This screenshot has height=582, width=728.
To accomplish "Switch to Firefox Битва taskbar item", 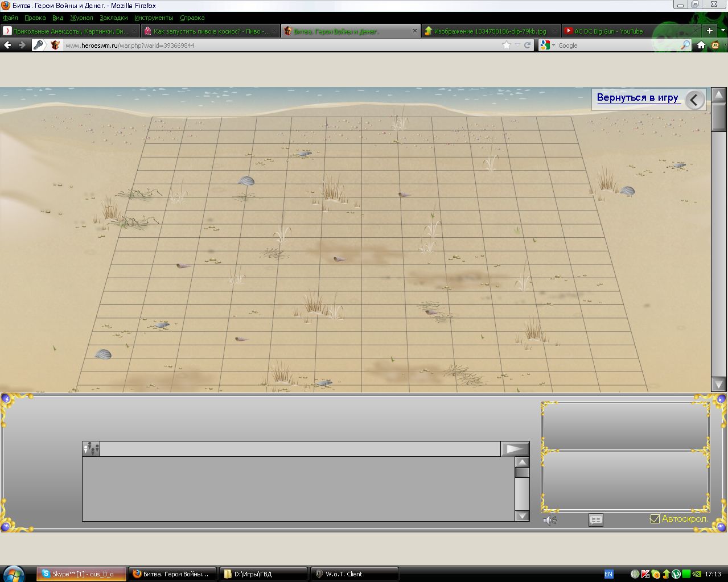I will [173, 574].
